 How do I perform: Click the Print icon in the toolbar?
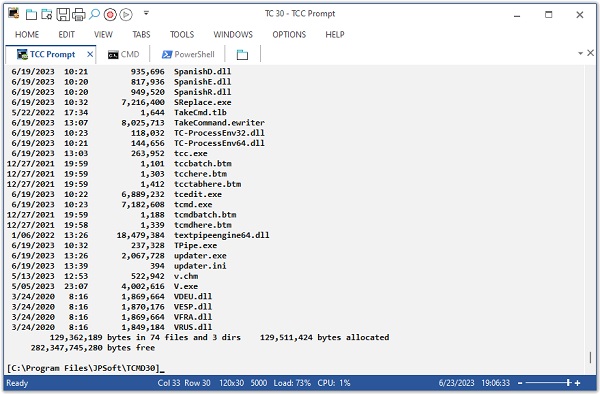click(78, 15)
